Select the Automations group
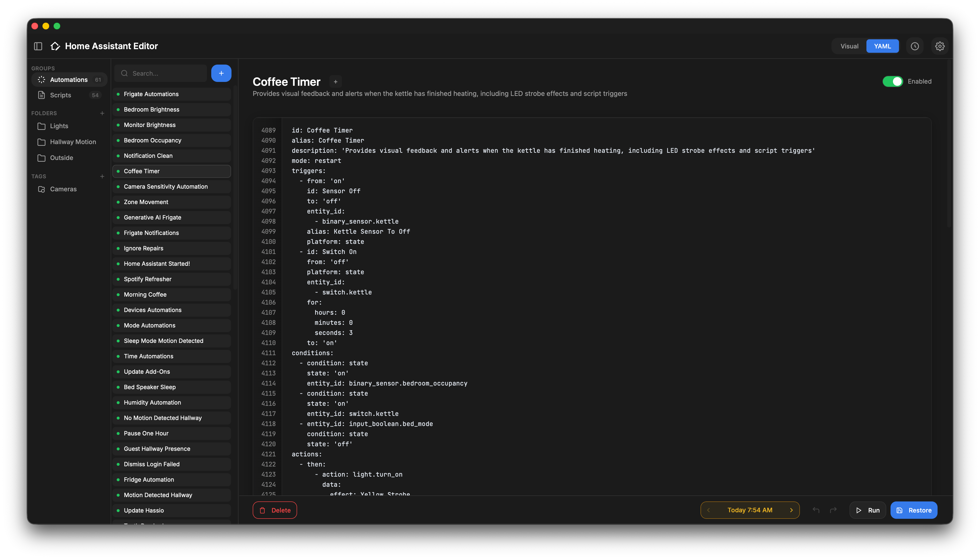The image size is (980, 560). [69, 80]
